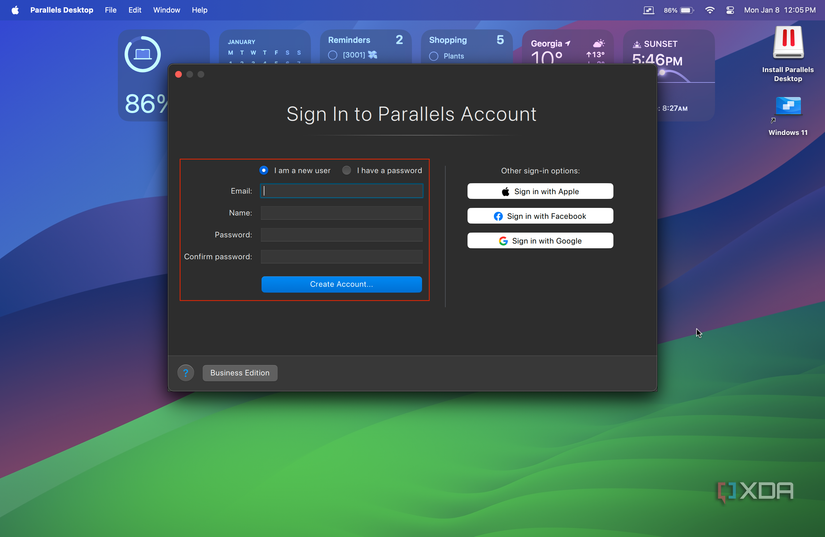Open the Window menu
Image resolution: width=825 pixels, height=537 pixels.
coord(166,10)
